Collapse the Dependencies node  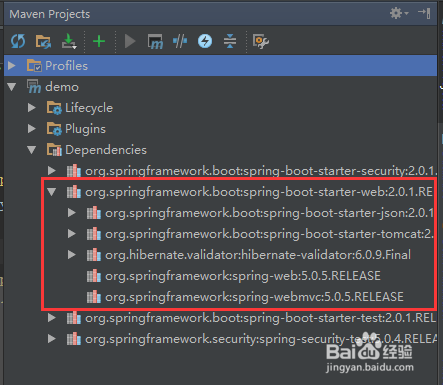point(32,150)
